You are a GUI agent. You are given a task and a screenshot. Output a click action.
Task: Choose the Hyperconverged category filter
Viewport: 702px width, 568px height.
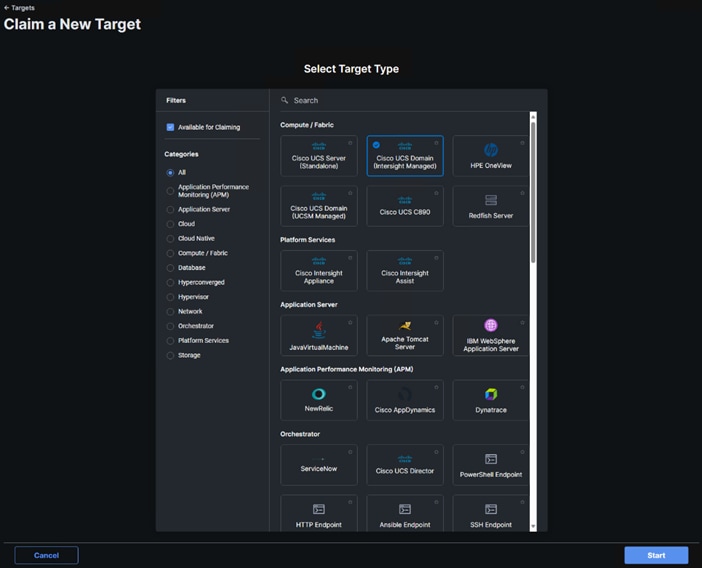pyautogui.click(x=170, y=282)
